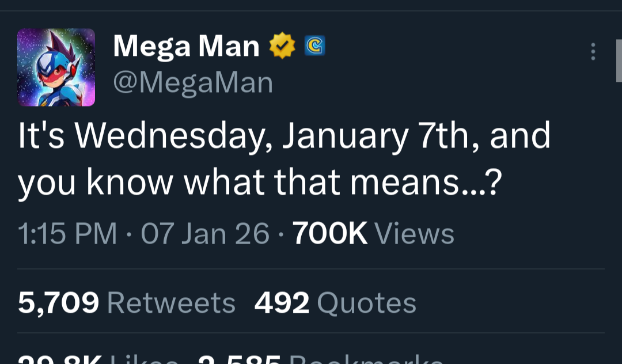622x364 pixels.
Task: Open the Mega Man profile avatar
Action: (x=56, y=67)
